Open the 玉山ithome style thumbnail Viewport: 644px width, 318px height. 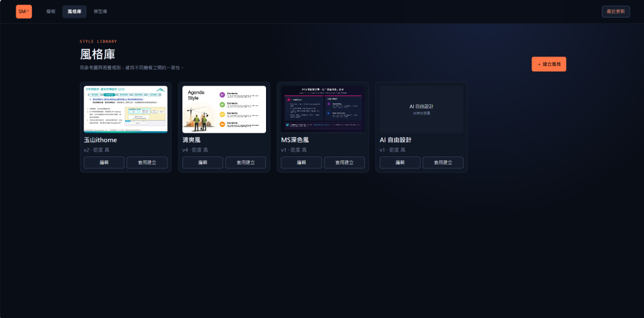click(126, 109)
